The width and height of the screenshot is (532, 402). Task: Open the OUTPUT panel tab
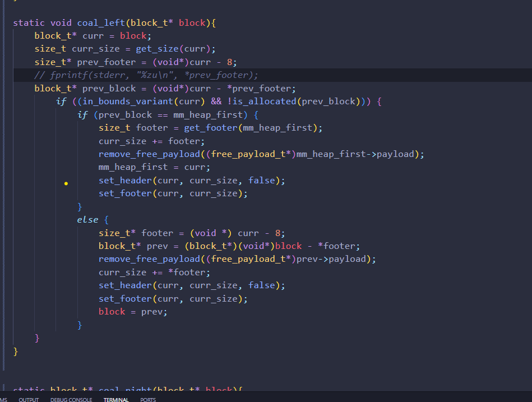pyautogui.click(x=29, y=399)
